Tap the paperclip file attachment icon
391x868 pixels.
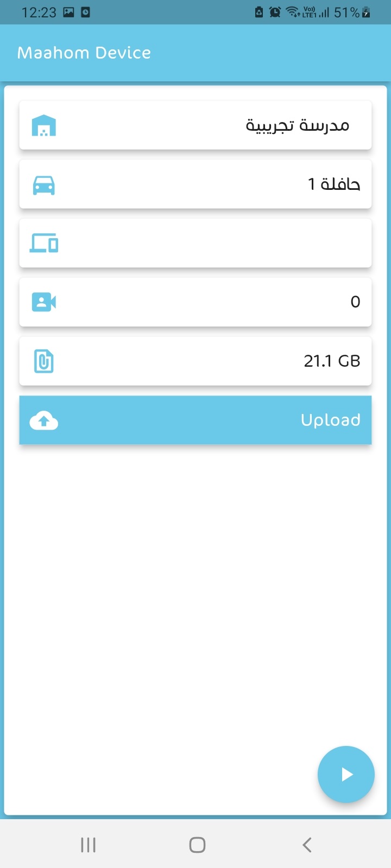click(x=44, y=361)
